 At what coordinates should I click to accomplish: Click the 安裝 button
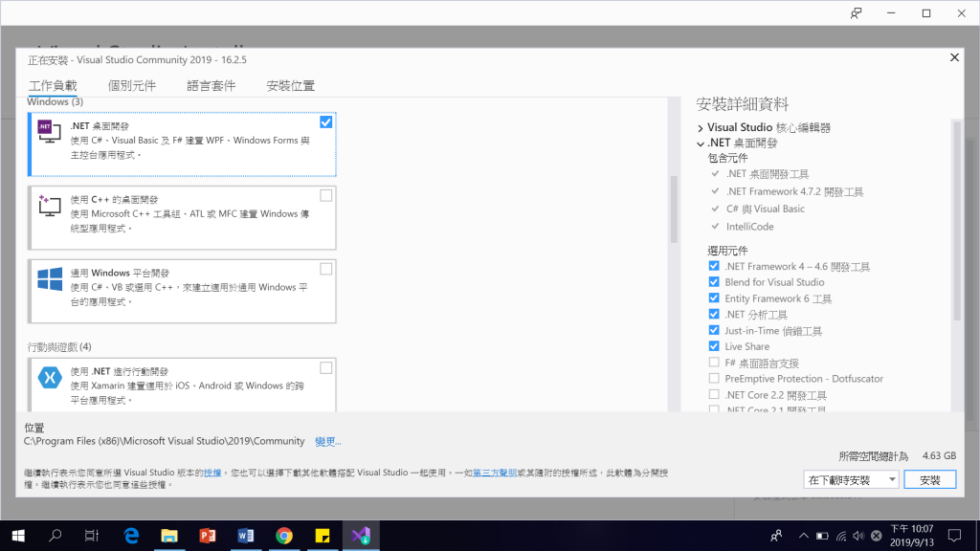click(930, 480)
